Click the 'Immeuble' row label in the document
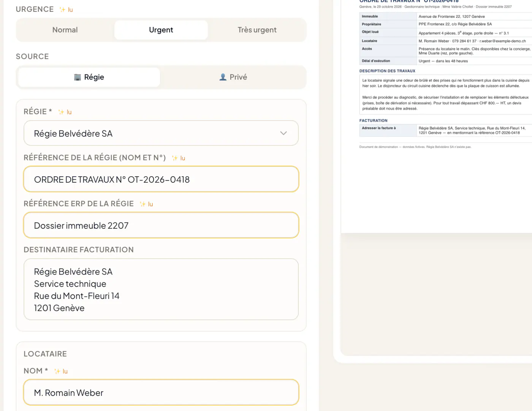The width and height of the screenshot is (532, 411). pyautogui.click(x=370, y=16)
